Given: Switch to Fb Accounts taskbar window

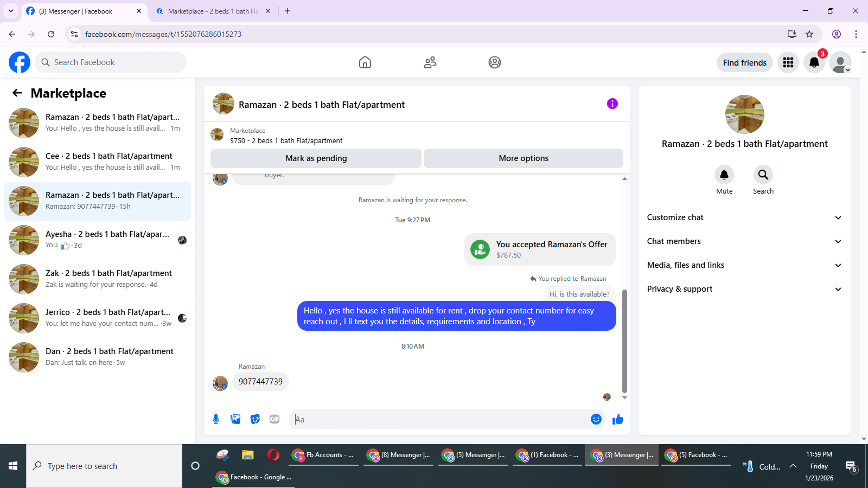Looking at the screenshot, I should coord(323,455).
